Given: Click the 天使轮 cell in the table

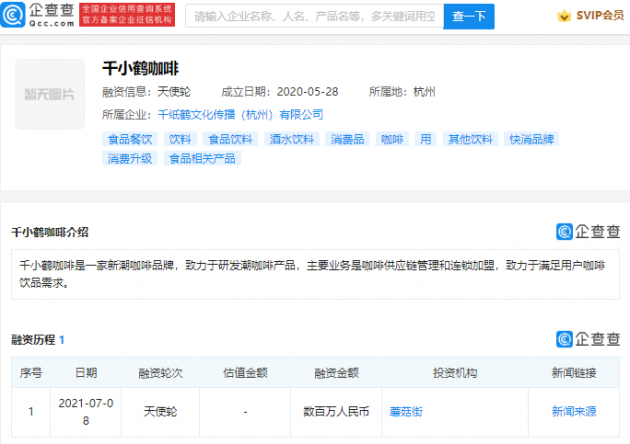Looking at the screenshot, I should pos(160,412).
